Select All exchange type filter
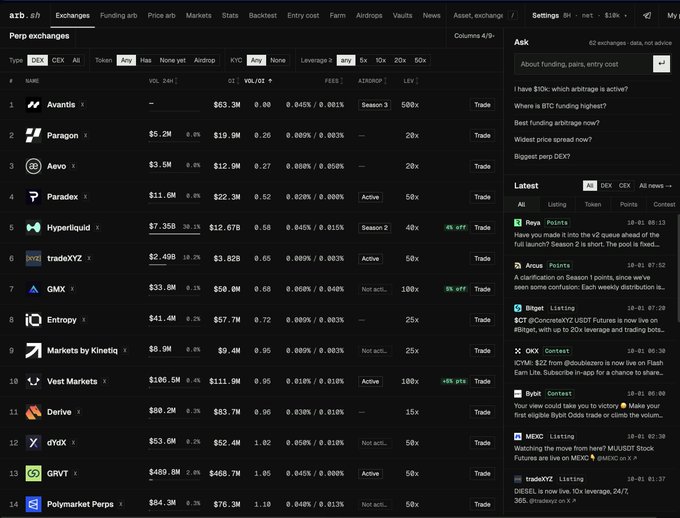Viewport: 680px width, 518px height. (x=76, y=60)
